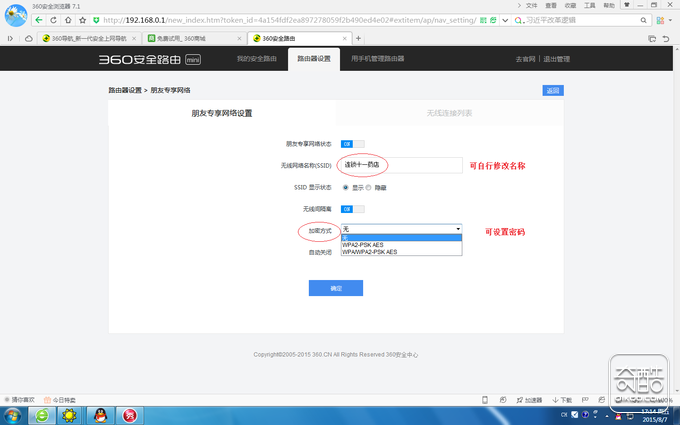Open the QQ penguin taskbar icon

click(101, 415)
